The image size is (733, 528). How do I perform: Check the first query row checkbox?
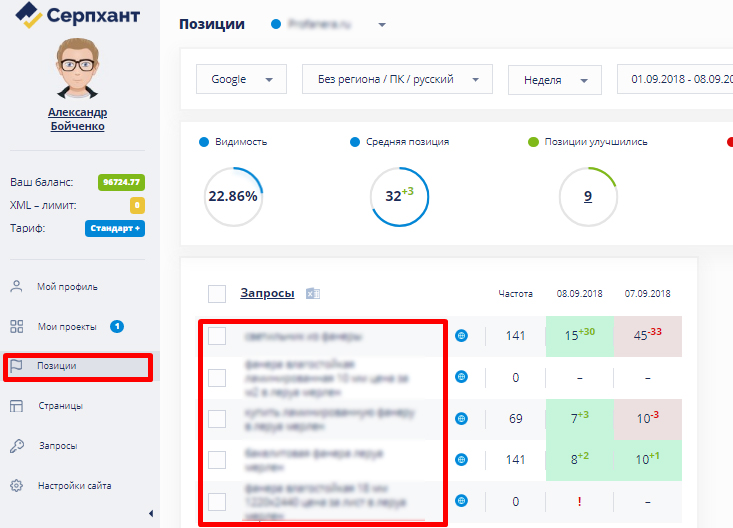point(217,336)
